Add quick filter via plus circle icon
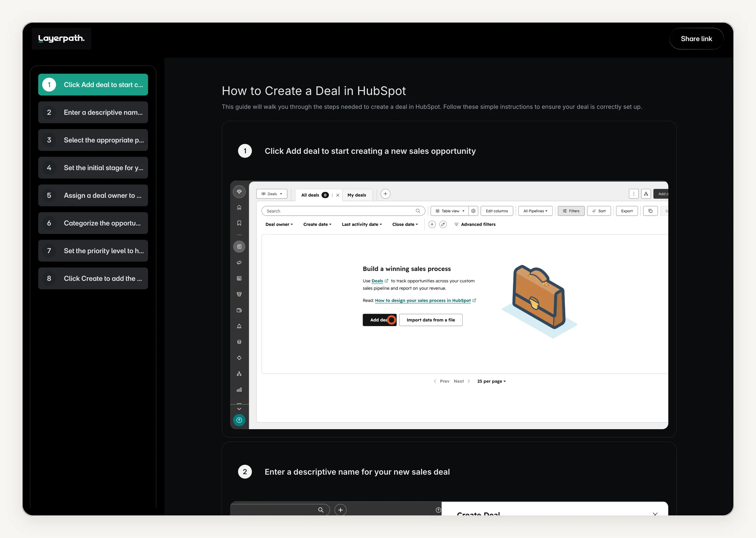This screenshot has width=756, height=538. click(432, 224)
